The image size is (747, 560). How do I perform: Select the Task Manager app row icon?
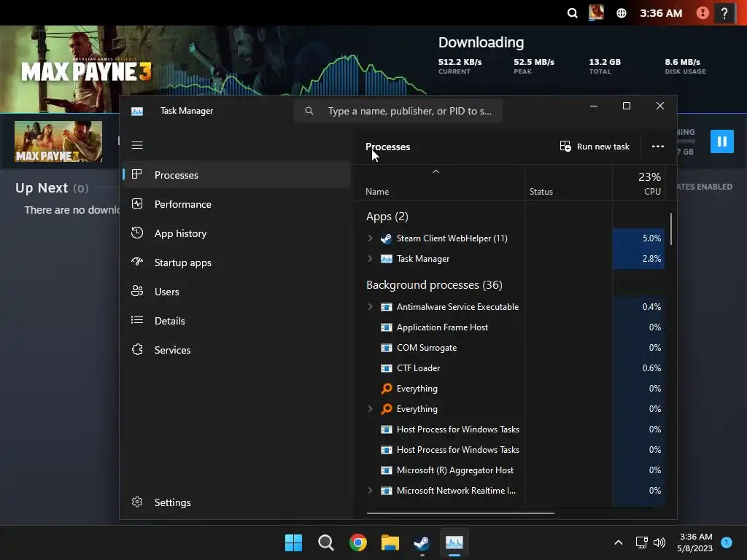coord(387,259)
